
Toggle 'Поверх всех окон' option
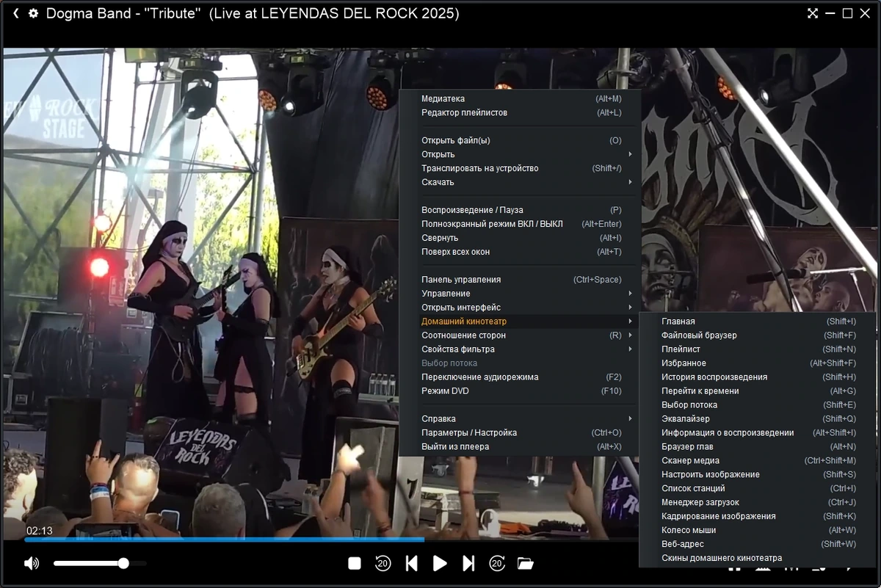(x=521, y=252)
